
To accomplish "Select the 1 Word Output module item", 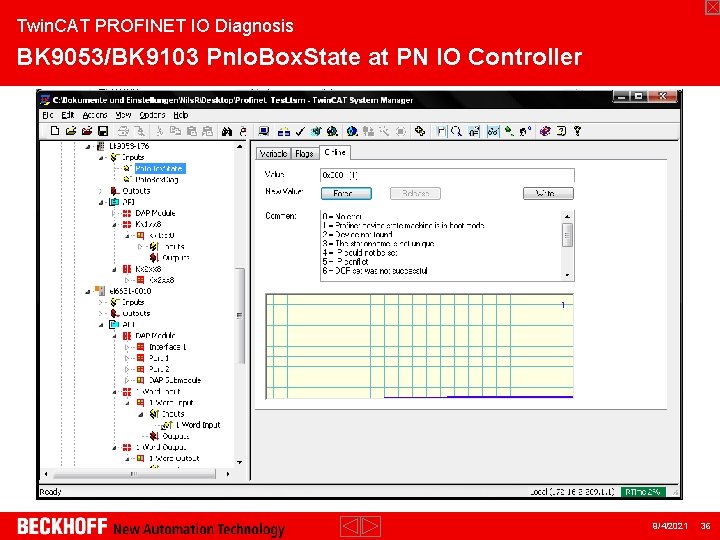I will pos(161,447).
